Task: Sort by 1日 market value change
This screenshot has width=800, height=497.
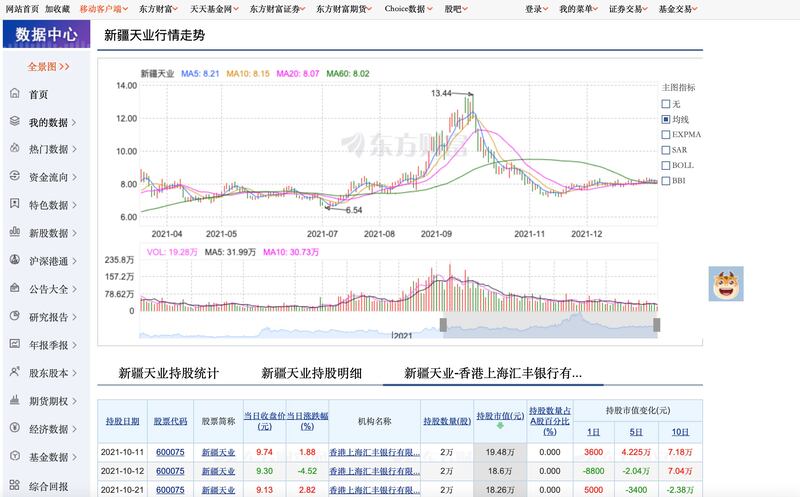Action: (x=593, y=432)
